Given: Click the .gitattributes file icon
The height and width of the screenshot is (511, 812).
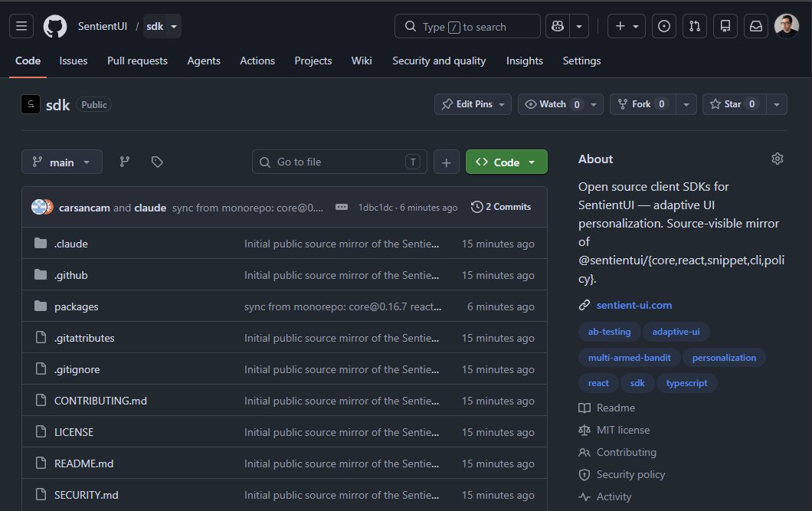Looking at the screenshot, I should coord(41,338).
